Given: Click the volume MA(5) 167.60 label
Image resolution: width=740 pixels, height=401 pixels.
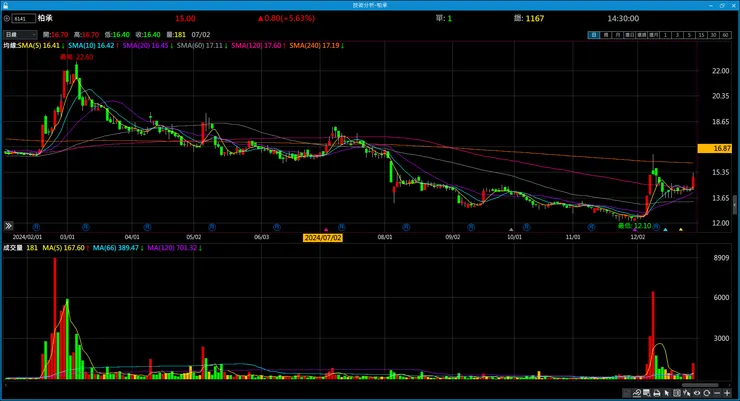Looking at the screenshot, I should coord(63,248).
